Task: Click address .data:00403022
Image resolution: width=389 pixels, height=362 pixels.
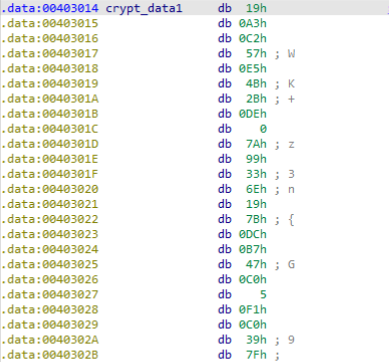Action: (x=50, y=219)
